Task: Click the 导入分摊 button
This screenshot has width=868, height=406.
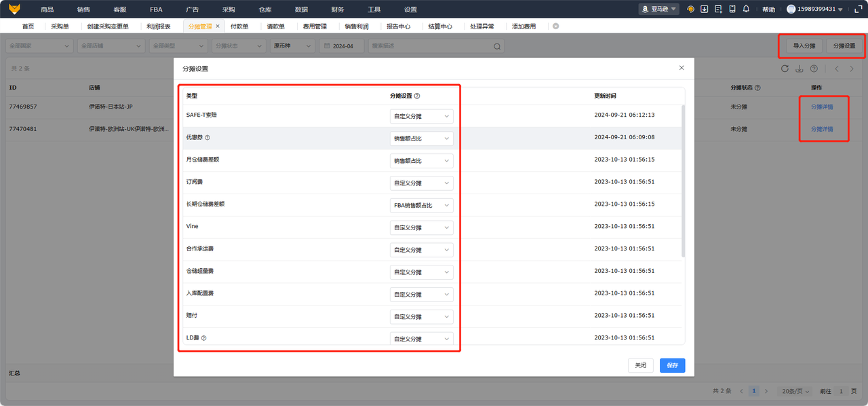Action: coord(804,46)
